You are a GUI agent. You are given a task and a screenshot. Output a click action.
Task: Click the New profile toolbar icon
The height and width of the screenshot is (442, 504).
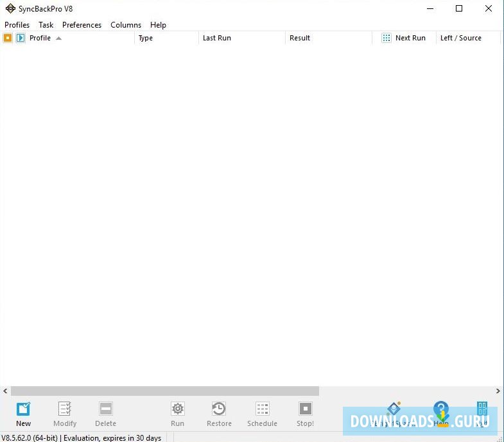click(23, 409)
